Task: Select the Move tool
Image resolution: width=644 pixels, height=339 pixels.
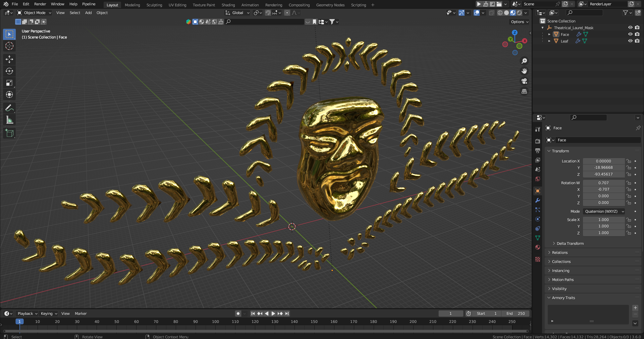Action: [x=9, y=59]
